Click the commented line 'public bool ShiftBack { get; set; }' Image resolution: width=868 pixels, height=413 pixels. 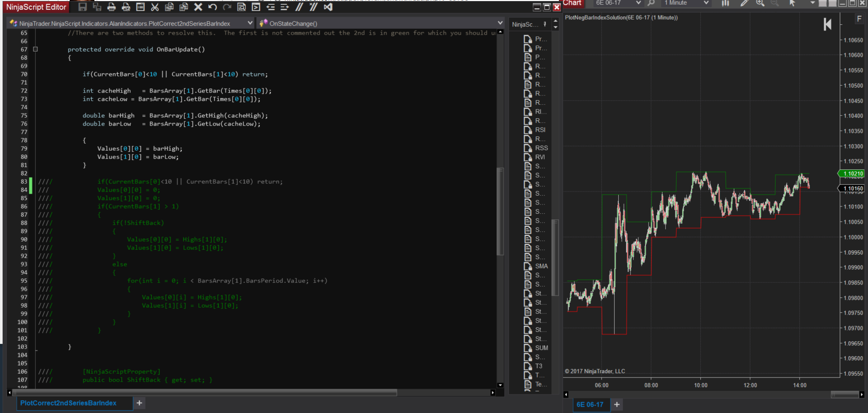pyautogui.click(x=147, y=380)
